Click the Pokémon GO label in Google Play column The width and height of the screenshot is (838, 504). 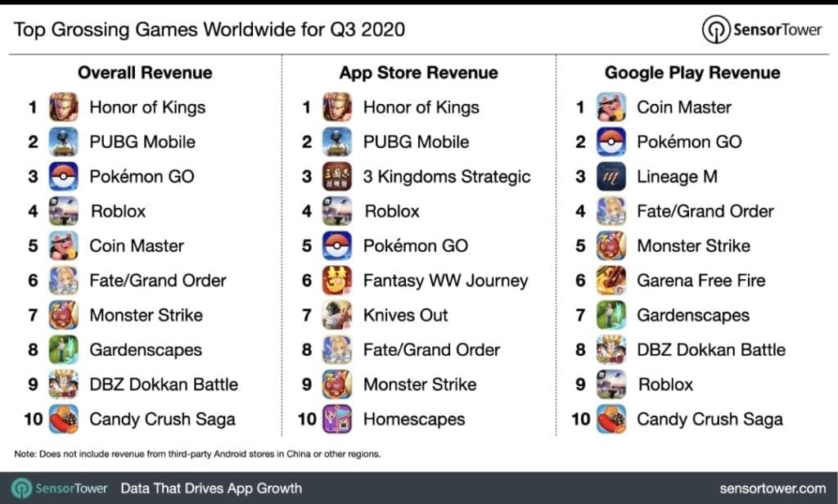(x=689, y=142)
